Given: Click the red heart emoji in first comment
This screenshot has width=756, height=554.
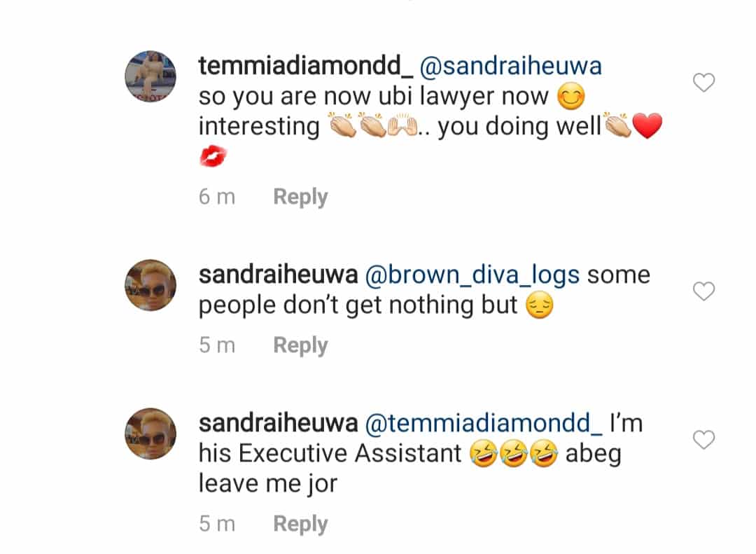Looking at the screenshot, I should tap(647, 125).
